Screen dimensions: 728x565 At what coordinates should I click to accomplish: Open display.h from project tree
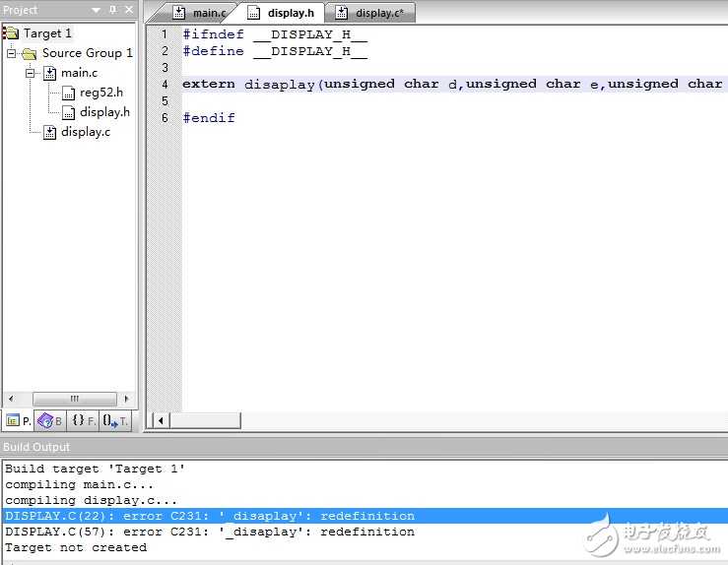tap(104, 112)
